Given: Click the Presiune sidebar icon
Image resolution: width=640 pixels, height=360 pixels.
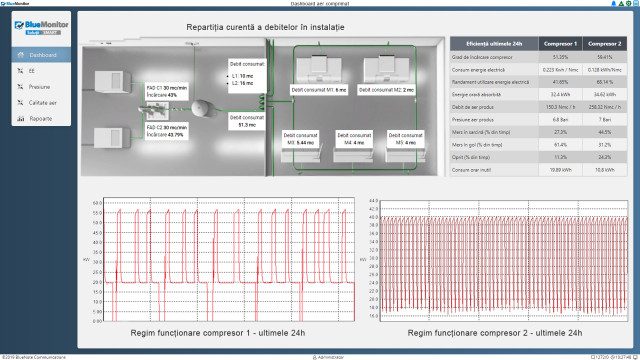Looking at the screenshot, I should (x=20, y=87).
